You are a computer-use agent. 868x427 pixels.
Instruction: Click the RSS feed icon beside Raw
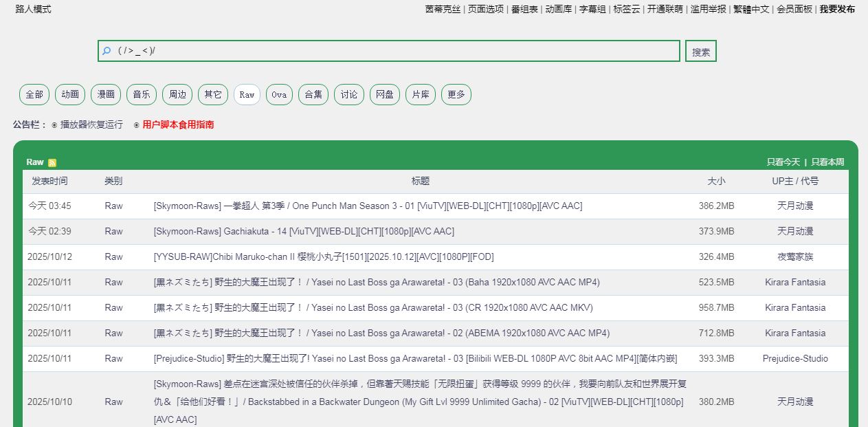coord(52,163)
